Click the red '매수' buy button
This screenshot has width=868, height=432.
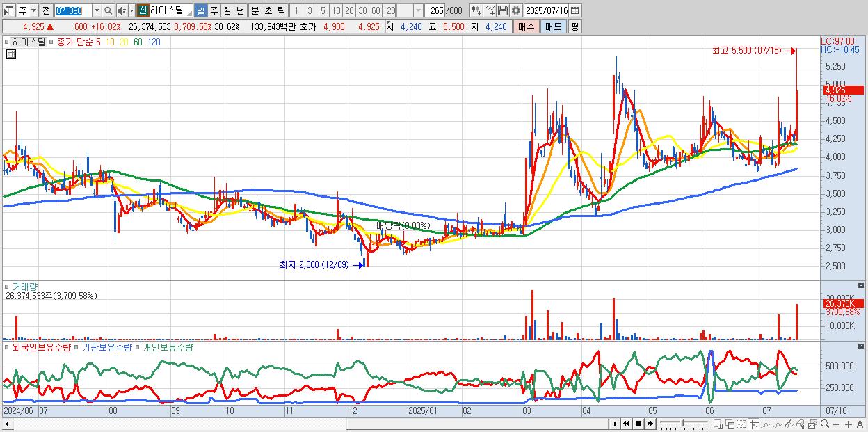coord(526,26)
